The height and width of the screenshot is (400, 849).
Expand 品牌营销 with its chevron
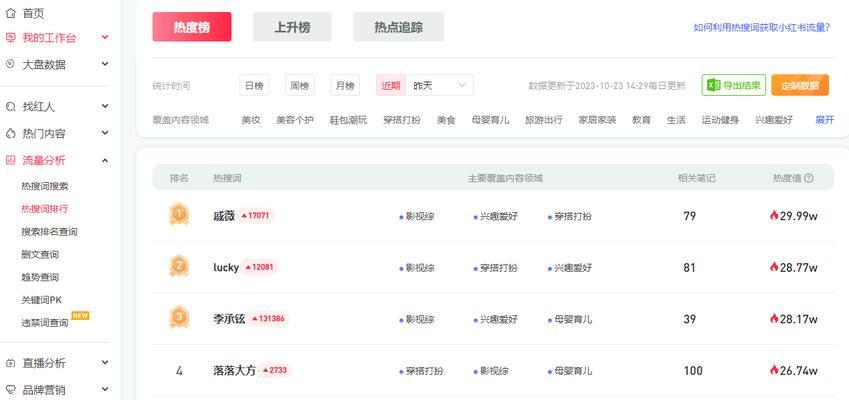coord(105,389)
